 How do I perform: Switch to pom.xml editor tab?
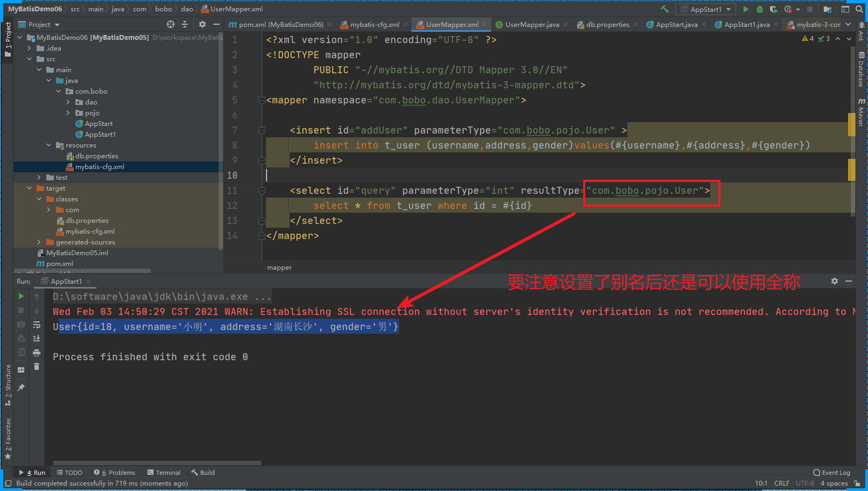coord(279,24)
